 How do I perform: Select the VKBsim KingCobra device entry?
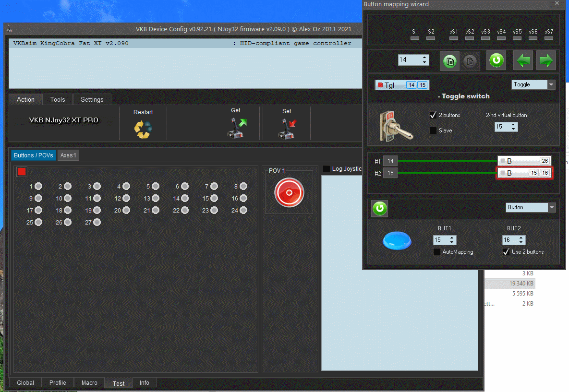point(185,43)
